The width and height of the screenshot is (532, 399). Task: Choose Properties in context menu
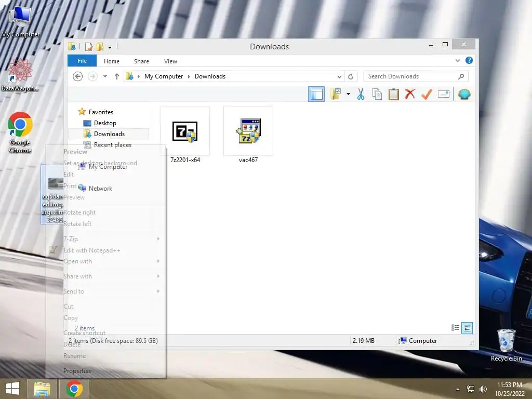pos(105,371)
